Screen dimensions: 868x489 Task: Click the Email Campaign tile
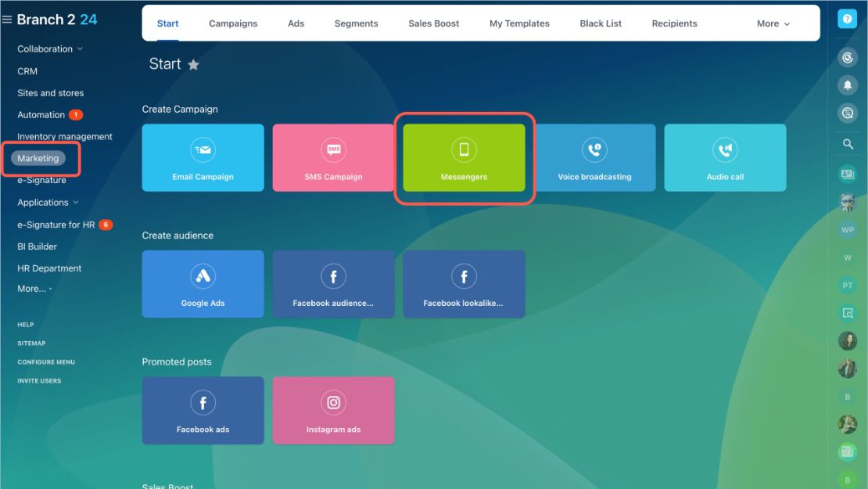tap(203, 158)
